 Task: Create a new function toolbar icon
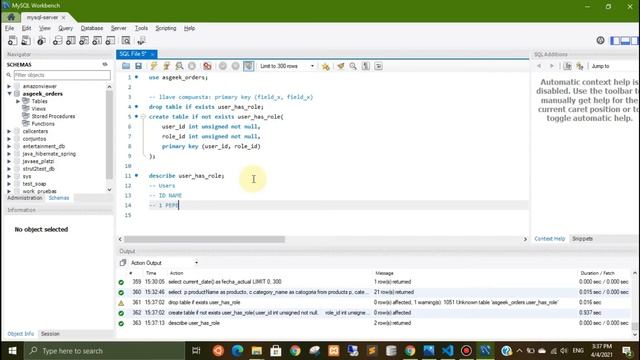(110, 40)
